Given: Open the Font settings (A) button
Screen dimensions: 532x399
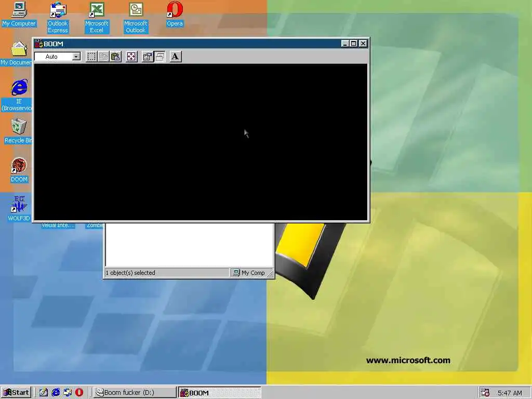Looking at the screenshot, I should tap(175, 57).
